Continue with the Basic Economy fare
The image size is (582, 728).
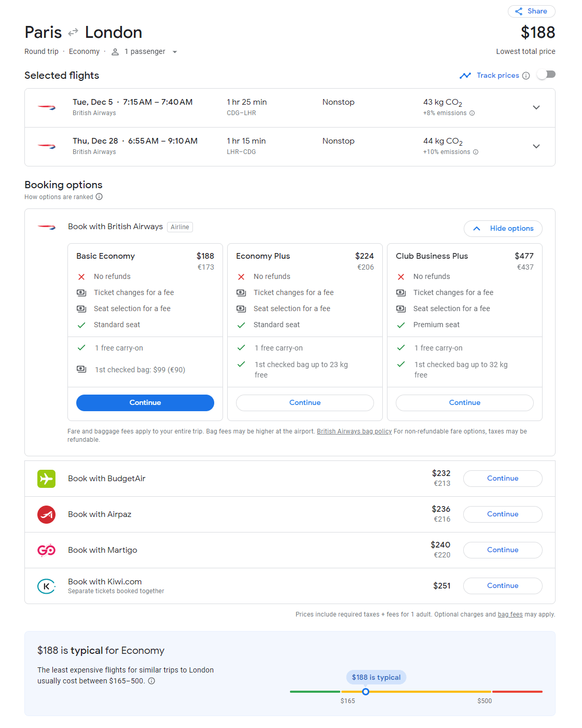tap(145, 403)
